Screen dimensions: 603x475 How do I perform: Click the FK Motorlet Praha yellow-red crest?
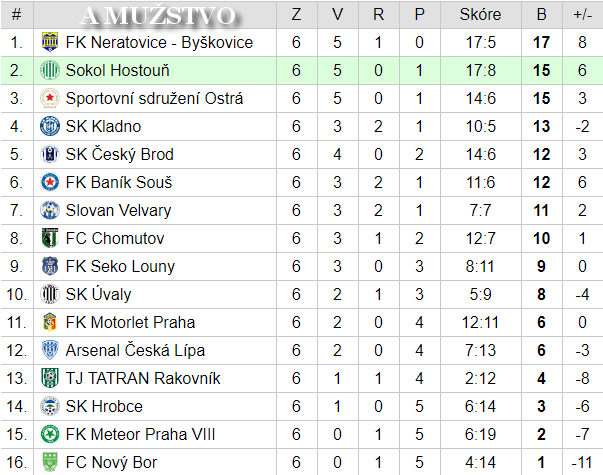click(50, 322)
